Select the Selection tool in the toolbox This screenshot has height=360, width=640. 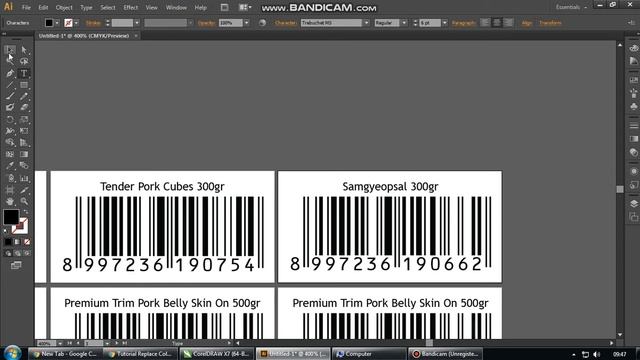10,50
